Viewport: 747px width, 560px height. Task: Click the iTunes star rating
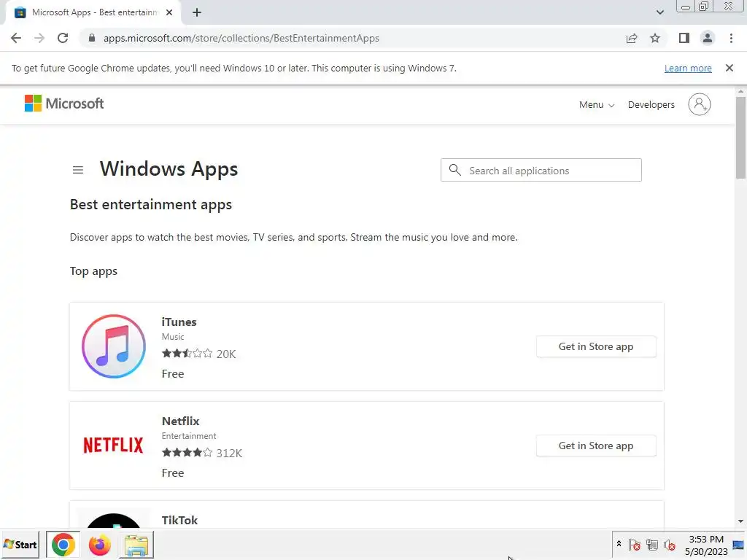click(187, 354)
